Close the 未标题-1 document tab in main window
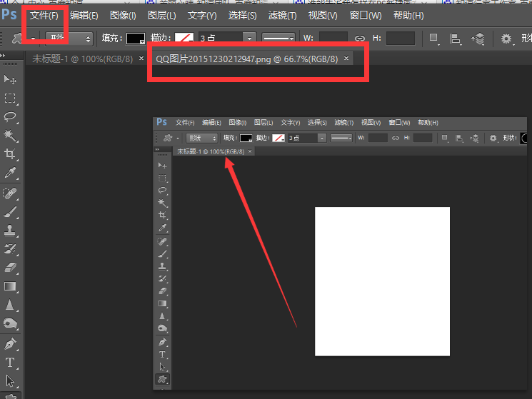The image size is (532, 399). tap(141, 59)
